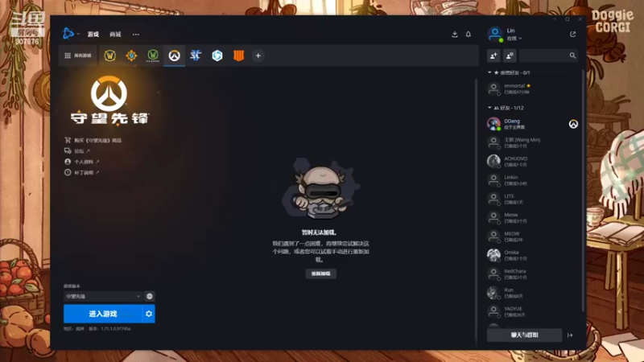Select friend LITS in list

(533, 199)
